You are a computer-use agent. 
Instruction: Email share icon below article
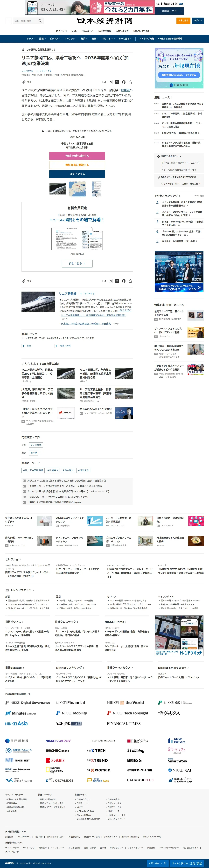pyautogui.click(x=104, y=281)
